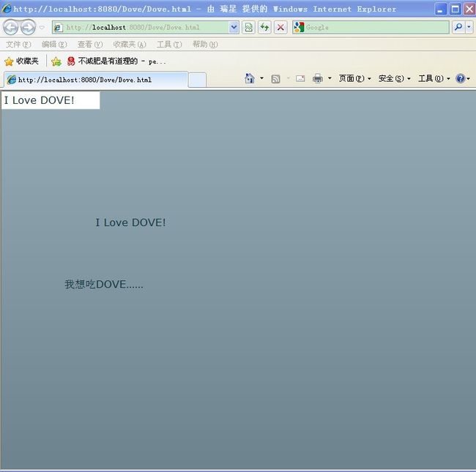Maximize the Internet Explorer window
This screenshot has height=472, width=476.
[455, 9]
